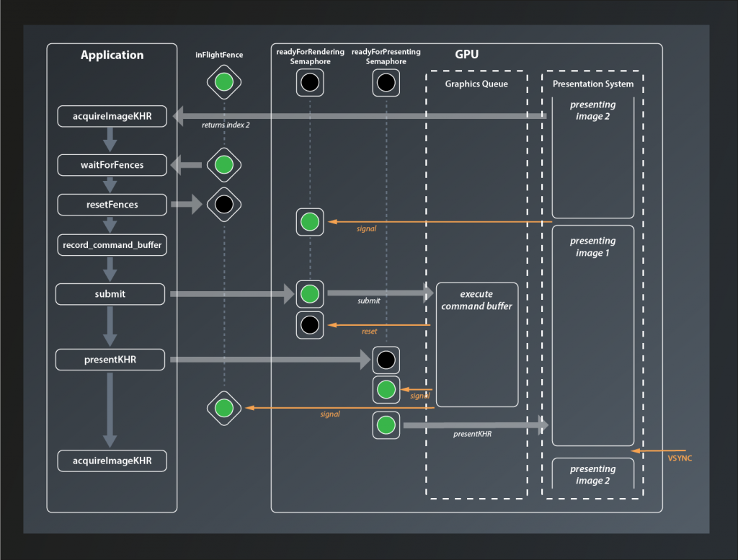
Task: Toggle the black fence beside resetFences
Action: pos(223,203)
